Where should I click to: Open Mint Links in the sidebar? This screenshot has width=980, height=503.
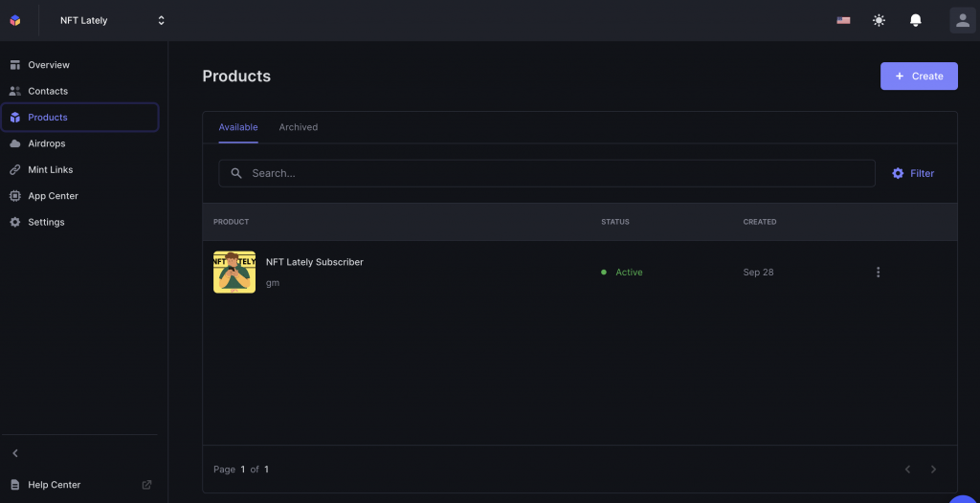pyautogui.click(x=80, y=170)
